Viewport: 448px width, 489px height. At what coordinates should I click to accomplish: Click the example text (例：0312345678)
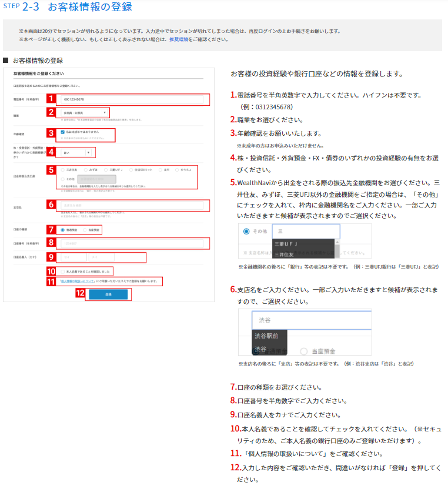(x=267, y=107)
